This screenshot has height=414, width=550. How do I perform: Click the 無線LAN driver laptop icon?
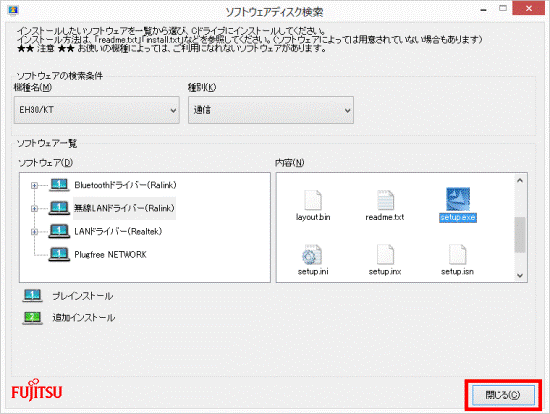coord(59,208)
